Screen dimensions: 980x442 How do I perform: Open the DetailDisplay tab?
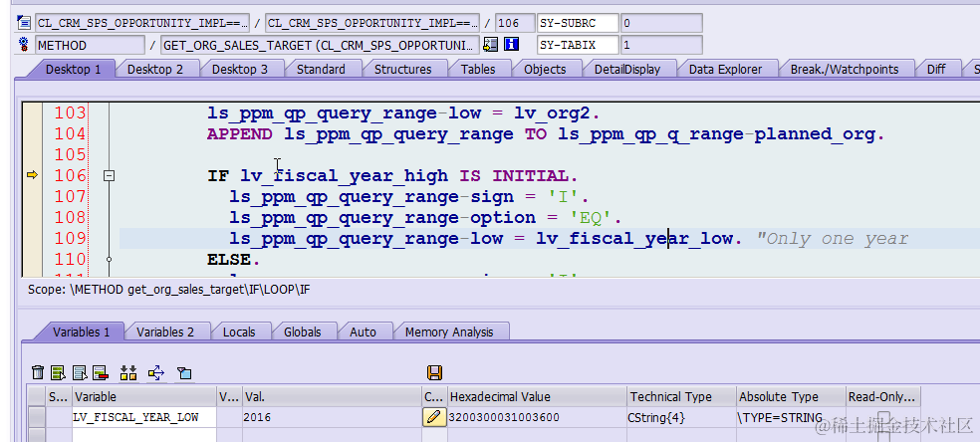(x=626, y=70)
